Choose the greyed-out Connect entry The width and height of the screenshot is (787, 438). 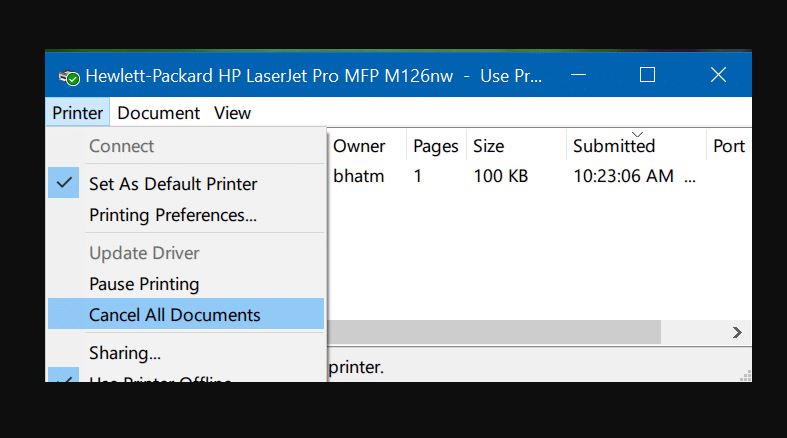pos(186,146)
